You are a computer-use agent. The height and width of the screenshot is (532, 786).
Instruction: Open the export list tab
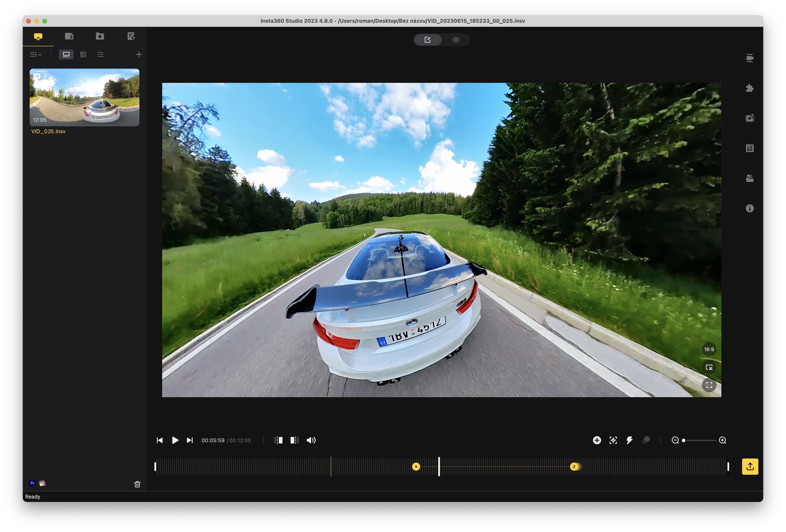pos(131,36)
